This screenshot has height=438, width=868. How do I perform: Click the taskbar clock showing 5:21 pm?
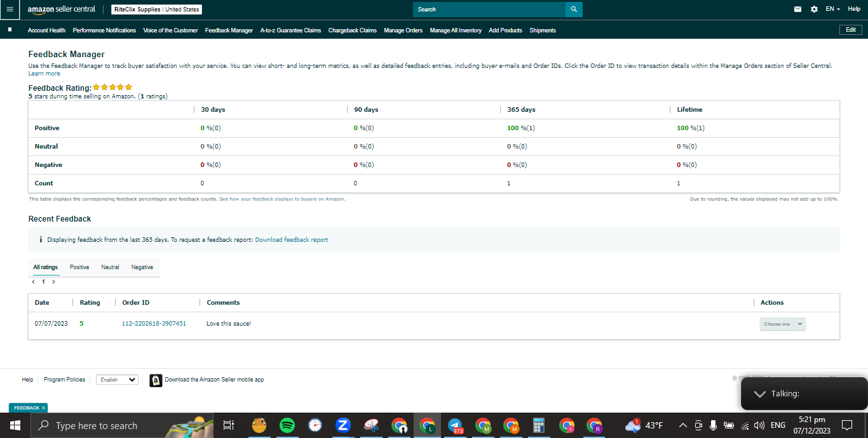(x=812, y=425)
